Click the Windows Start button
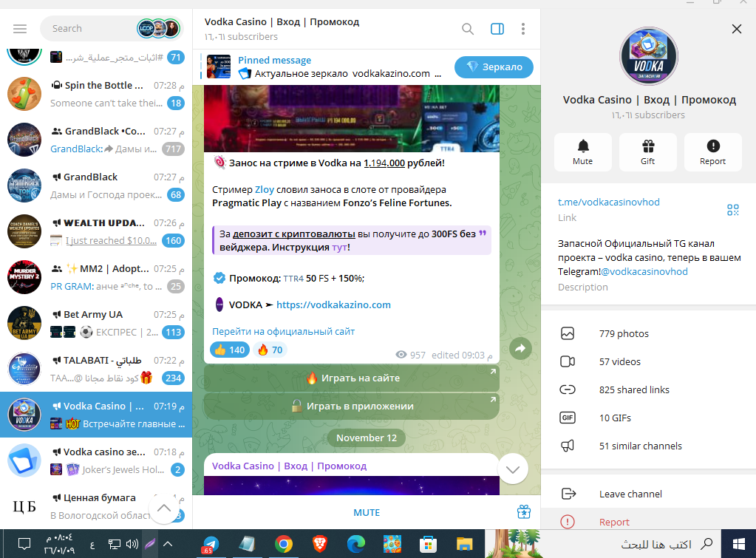Image resolution: width=756 pixels, height=558 pixels. pos(739,544)
